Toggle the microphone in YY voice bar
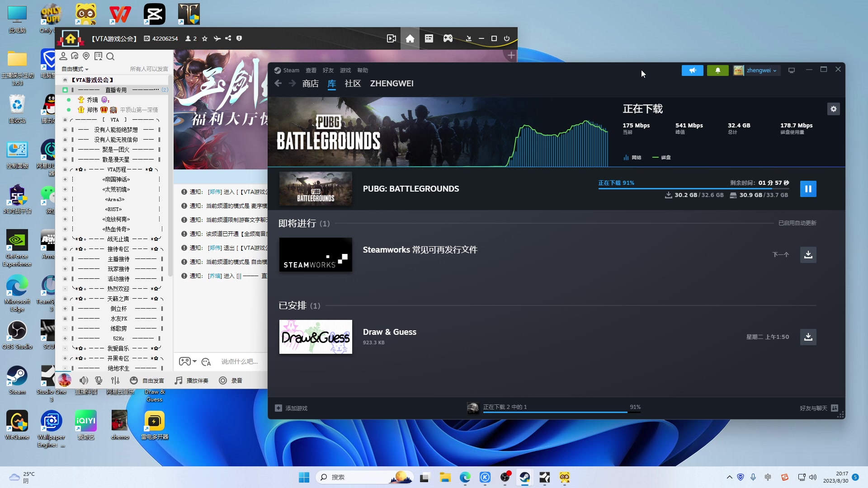Screen dimensions: 868x488 (99, 380)
